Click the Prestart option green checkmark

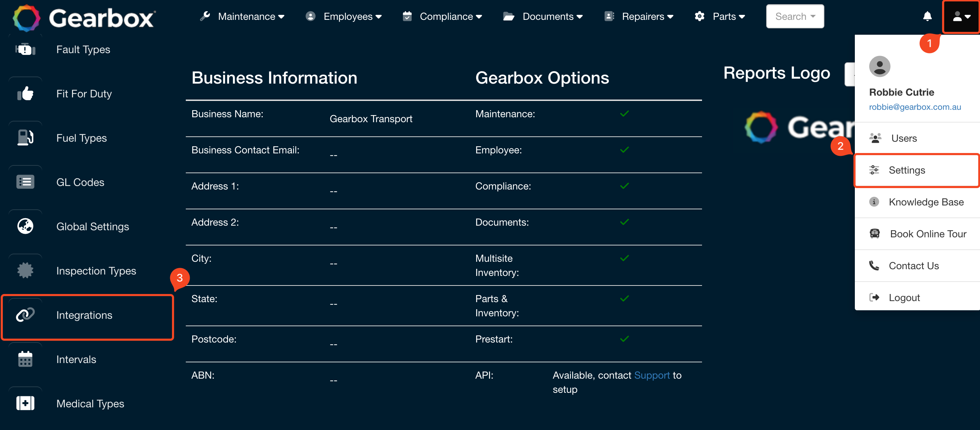click(624, 339)
